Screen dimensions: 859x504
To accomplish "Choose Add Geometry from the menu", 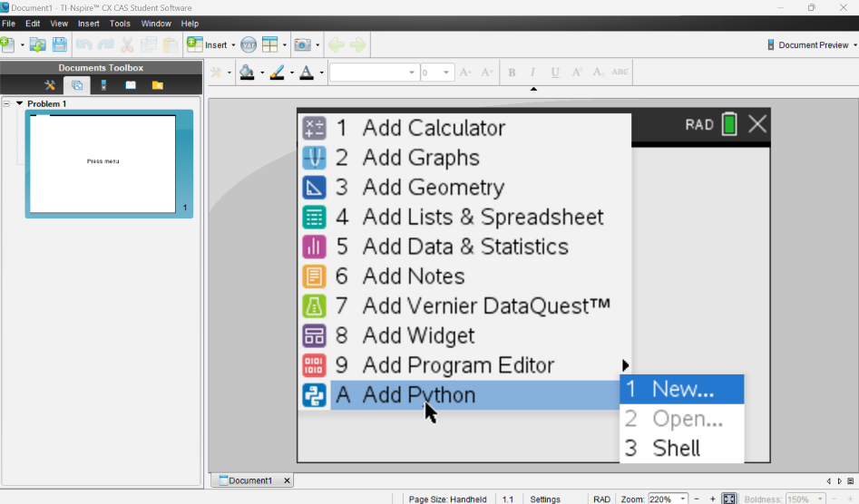I will pyautogui.click(x=464, y=187).
